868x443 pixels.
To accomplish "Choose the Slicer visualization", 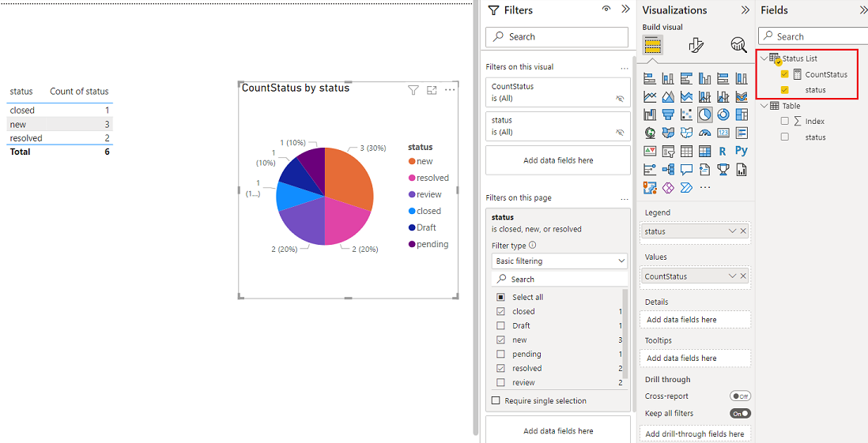I will [668, 151].
